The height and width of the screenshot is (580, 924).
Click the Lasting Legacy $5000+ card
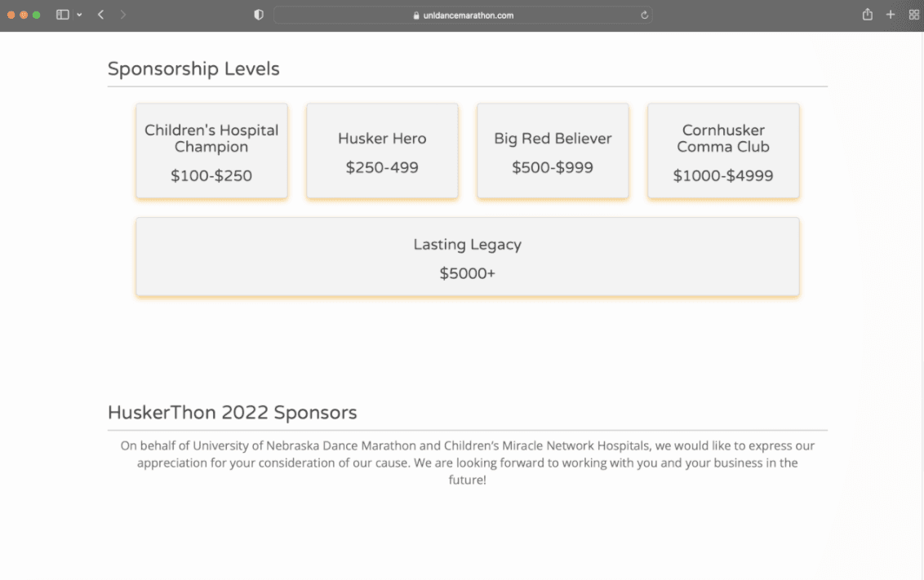tap(467, 257)
